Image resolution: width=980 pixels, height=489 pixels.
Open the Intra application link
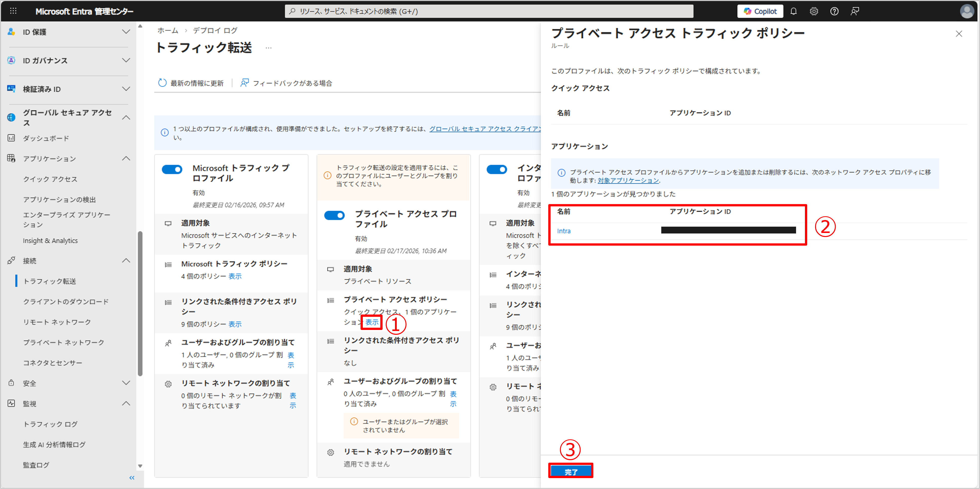tap(563, 231)
